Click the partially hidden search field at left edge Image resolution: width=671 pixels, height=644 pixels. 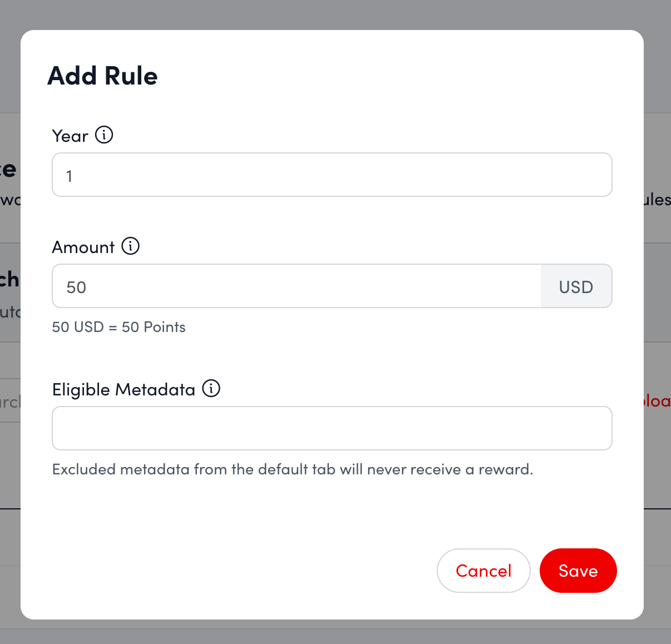click(x=10, y=402)
